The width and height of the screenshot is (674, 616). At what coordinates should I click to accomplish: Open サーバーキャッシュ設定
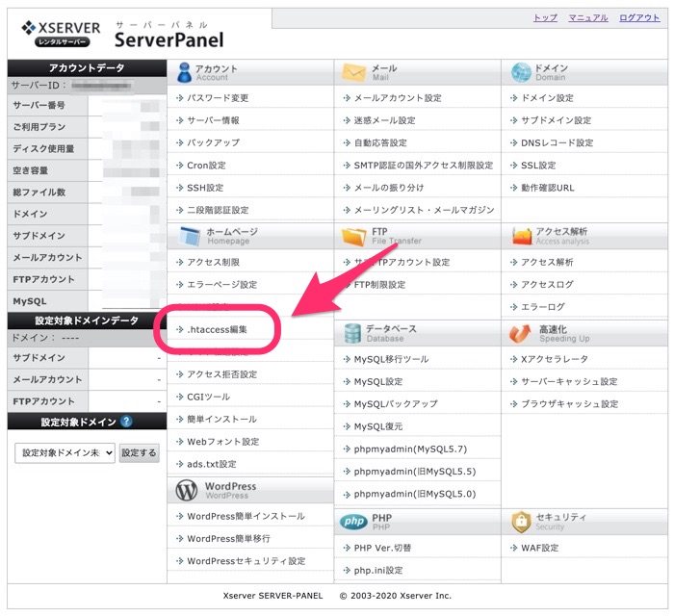[x=569, y=382]
